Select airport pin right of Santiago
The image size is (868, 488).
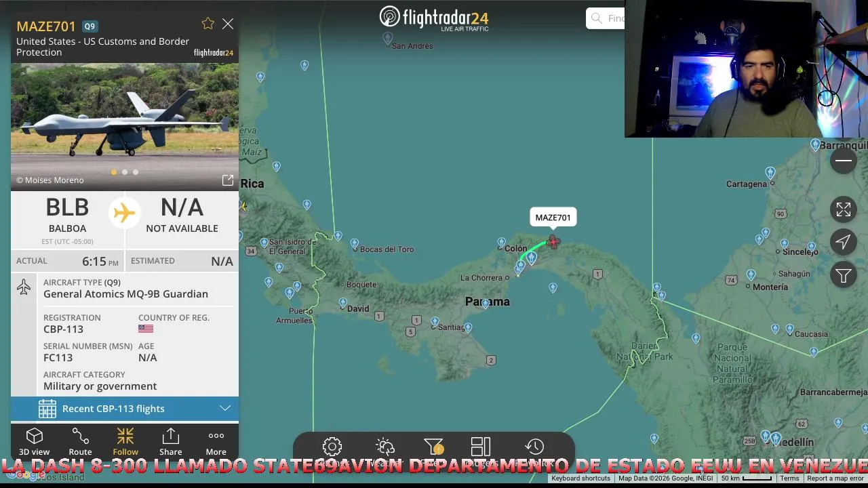tap(467, 328)
